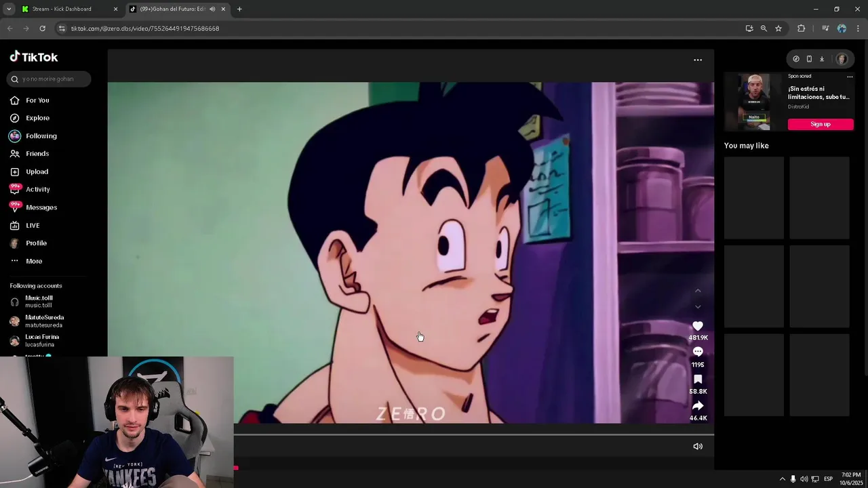Click the install app icon in address bar
Screen dimensions: 868x488
(749, 28)
